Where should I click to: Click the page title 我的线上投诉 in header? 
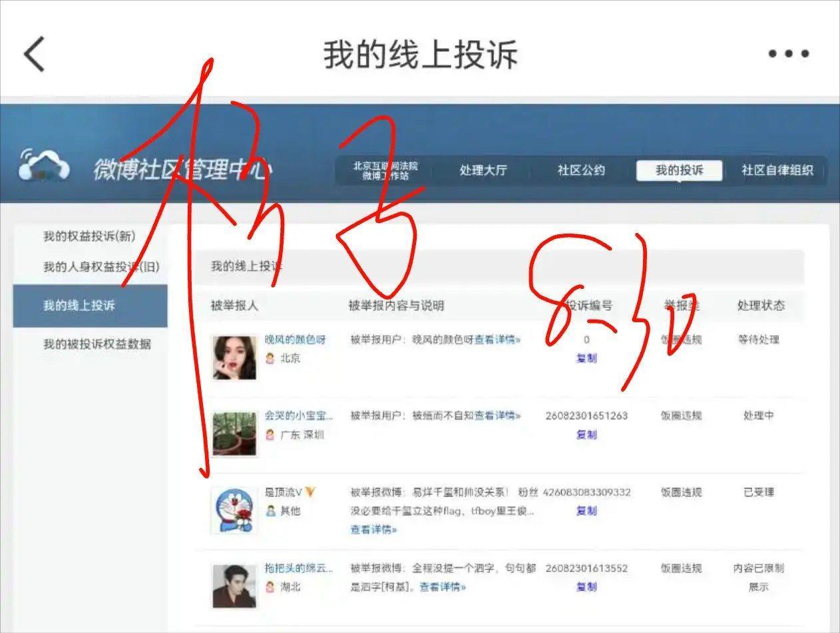click(x=421, y=55)
